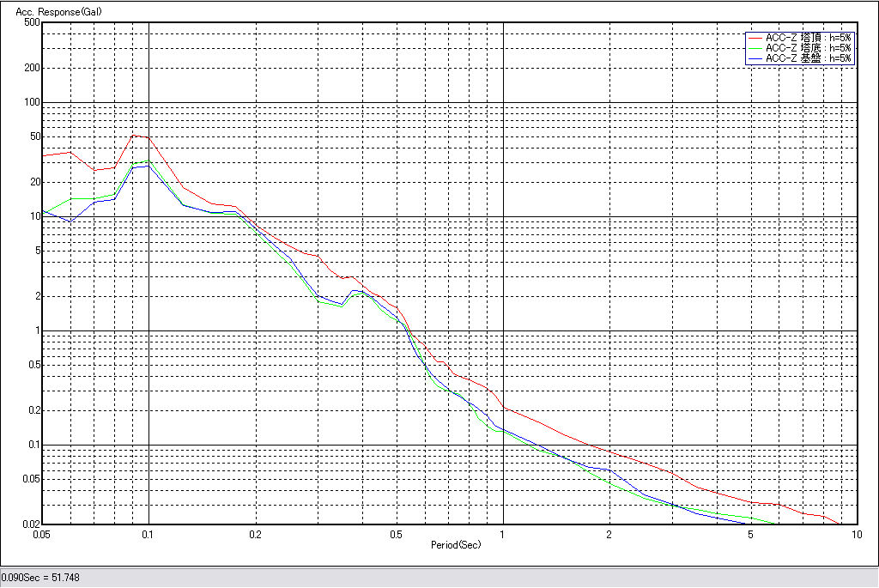Click the 0.2 tick label on period axis

click(x=255, y=534)
